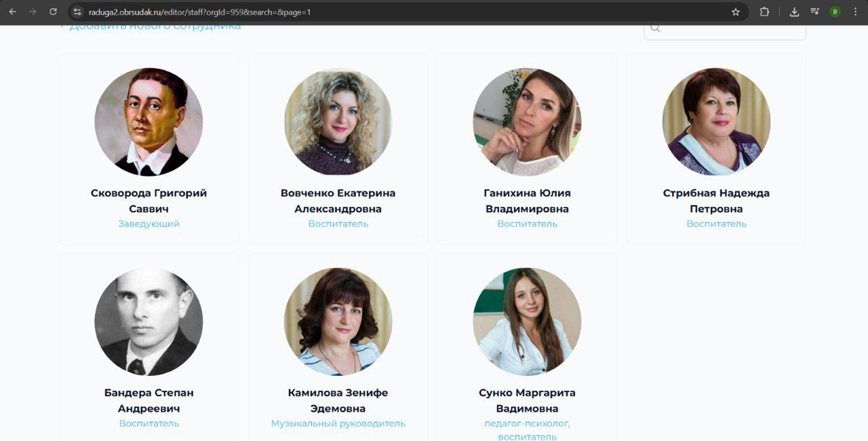Open Камилова Зенифе Эдемовна name link
Viewport: 868px width, 441px height.
point(338,400)
